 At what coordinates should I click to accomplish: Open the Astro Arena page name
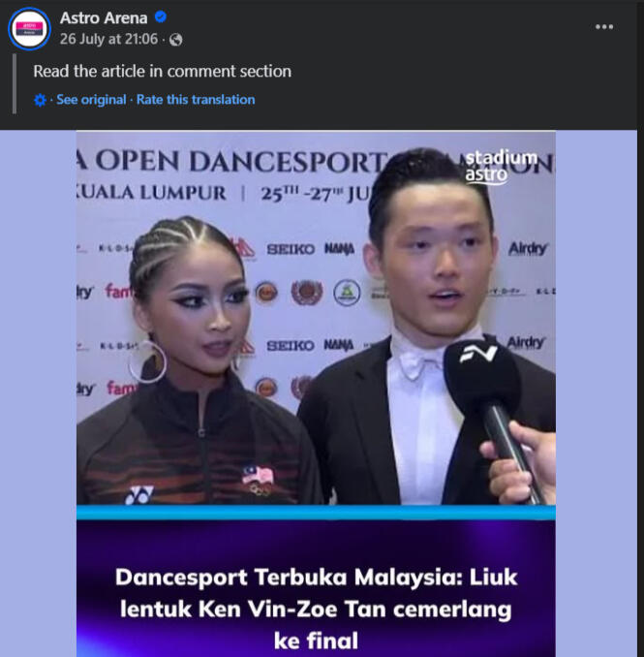point(104,17)
